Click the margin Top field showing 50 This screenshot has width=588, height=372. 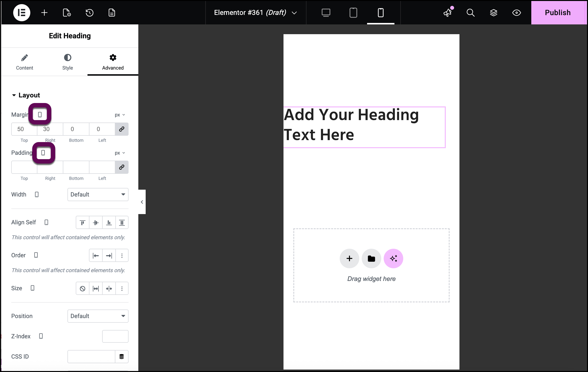pos(24,129)
